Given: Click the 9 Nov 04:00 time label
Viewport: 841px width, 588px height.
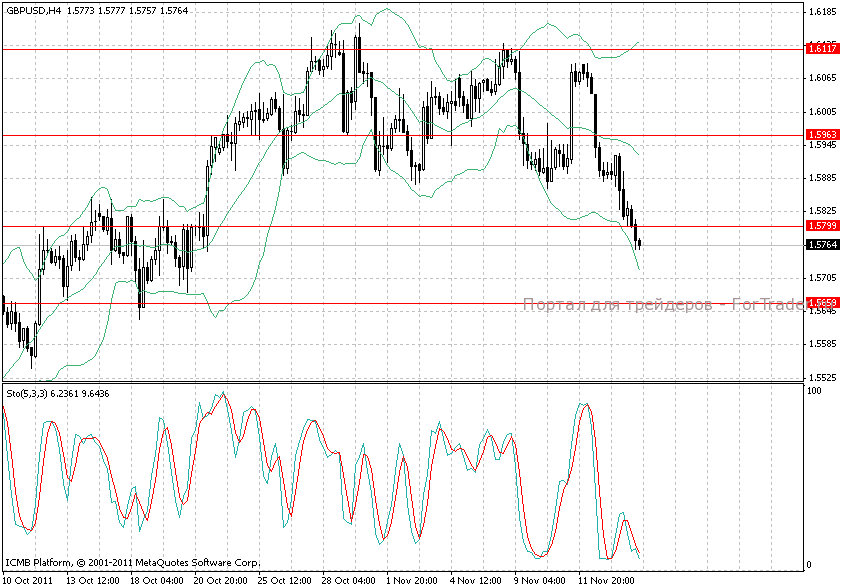Looking at the screenshot, I should point(540,580).
